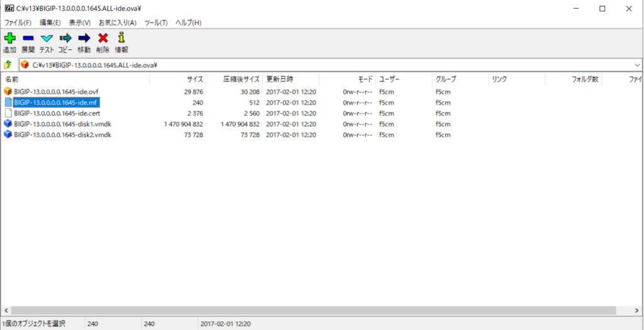Viewport: 644px width, 330px height.
Task: Sort by the 更新日時 column header
Action: (291, 79)
